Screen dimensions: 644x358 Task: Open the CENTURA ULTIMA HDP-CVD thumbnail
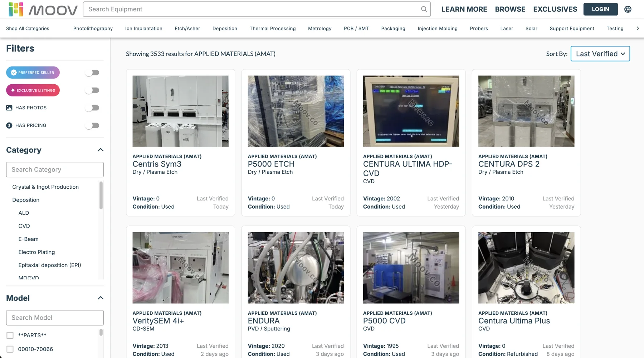(411, 111)
